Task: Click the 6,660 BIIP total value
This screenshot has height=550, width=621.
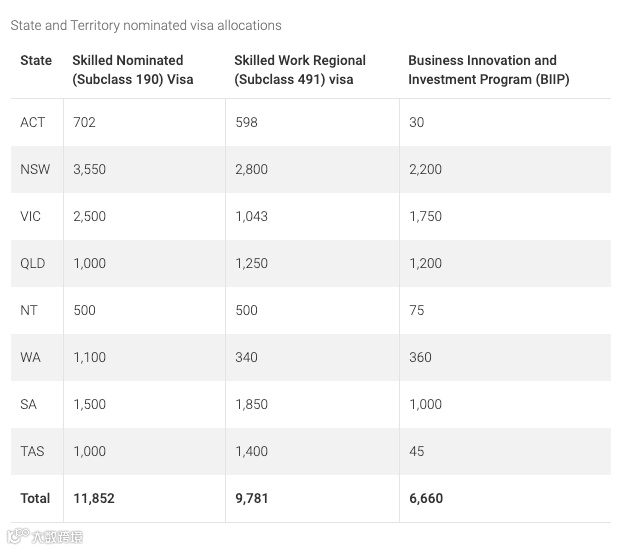Action: pyautogui.click(x=425, y=498)
